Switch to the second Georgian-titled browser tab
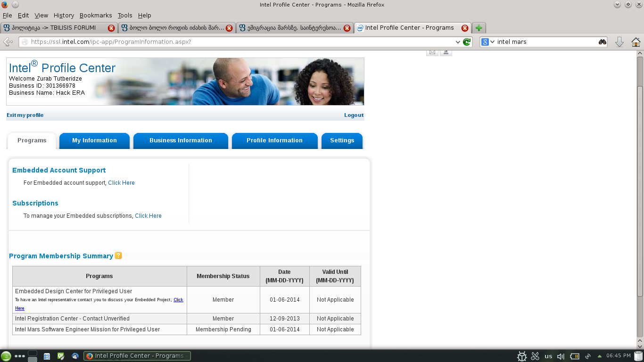The width and height of the screenshot is (644, 362). pos(177,28)
